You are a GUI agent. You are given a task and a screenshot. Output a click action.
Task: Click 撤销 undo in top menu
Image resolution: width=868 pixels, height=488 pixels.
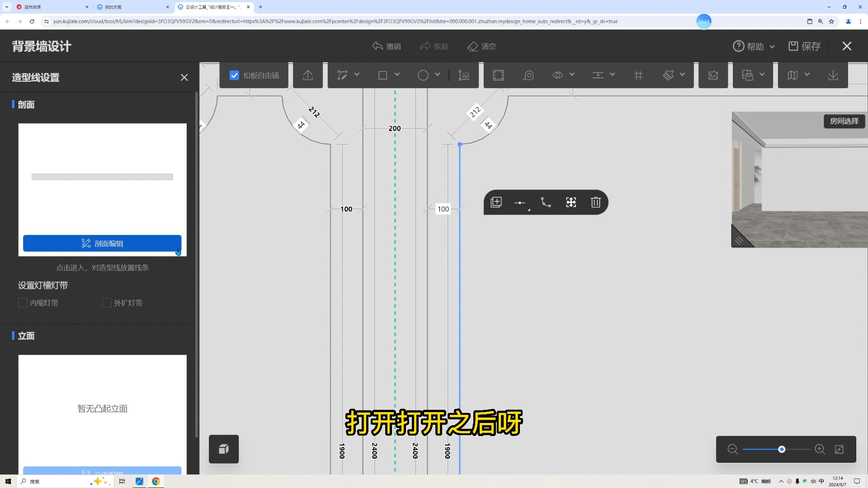click(x=387, y=46)
